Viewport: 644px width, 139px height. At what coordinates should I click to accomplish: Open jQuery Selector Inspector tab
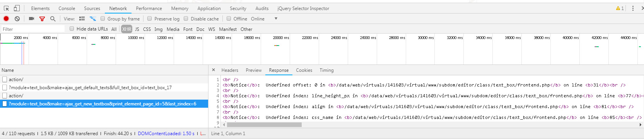tap(303, 8)
